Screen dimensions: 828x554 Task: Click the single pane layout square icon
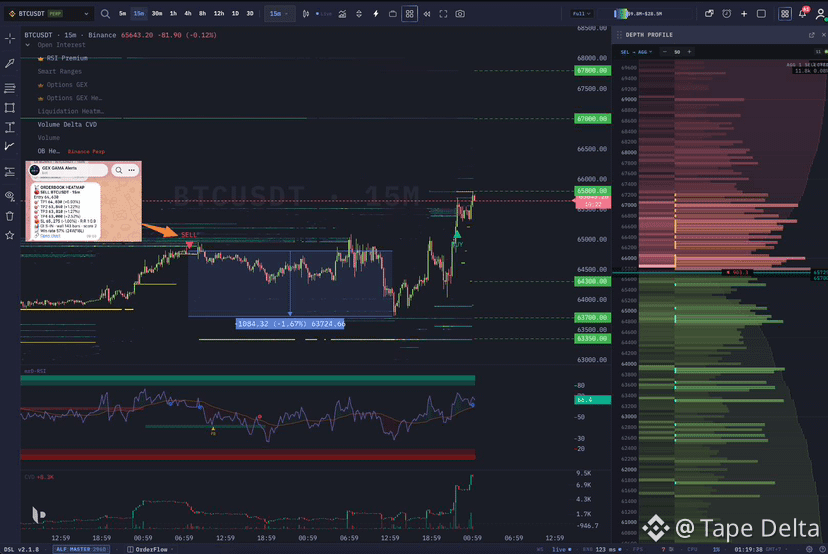tap(761, 14)
